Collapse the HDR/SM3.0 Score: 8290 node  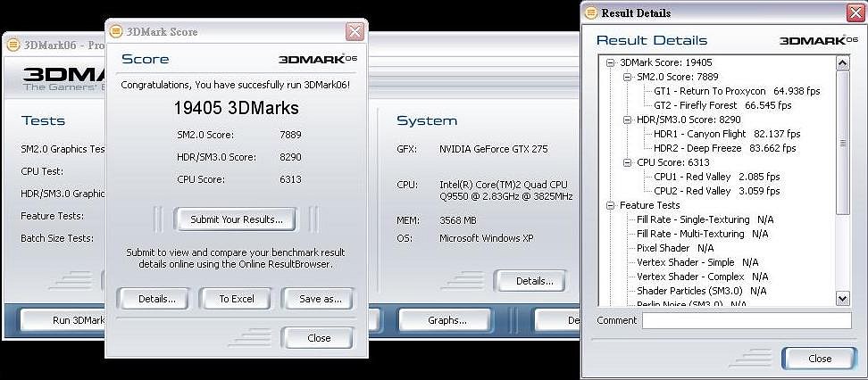628,120
